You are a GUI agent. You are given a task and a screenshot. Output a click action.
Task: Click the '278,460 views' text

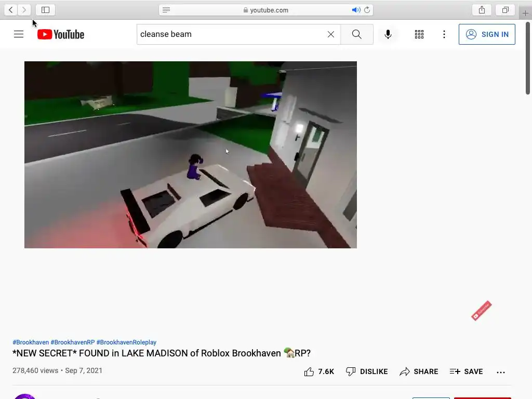coord(35,370)
